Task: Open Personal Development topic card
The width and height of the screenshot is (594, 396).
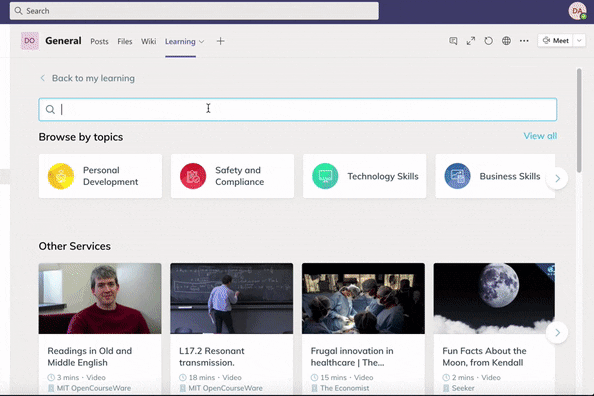Action: [x=100, y=176]
